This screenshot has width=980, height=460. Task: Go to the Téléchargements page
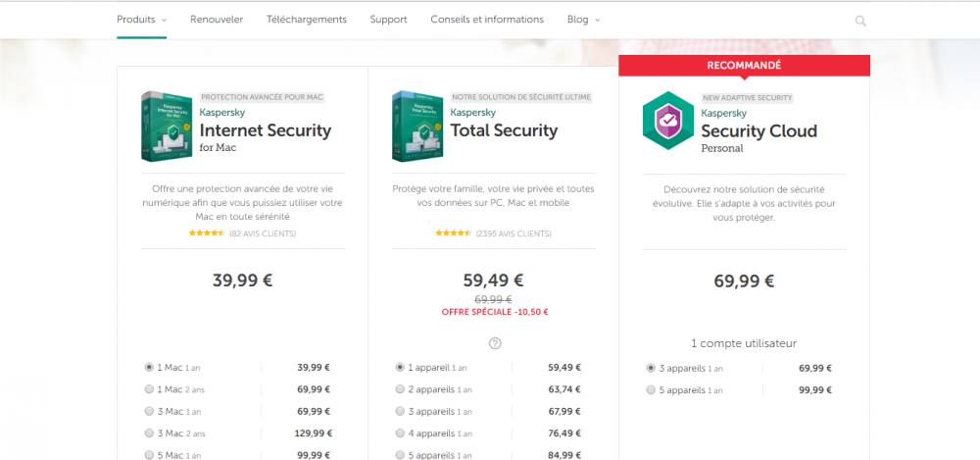point(307,20)
